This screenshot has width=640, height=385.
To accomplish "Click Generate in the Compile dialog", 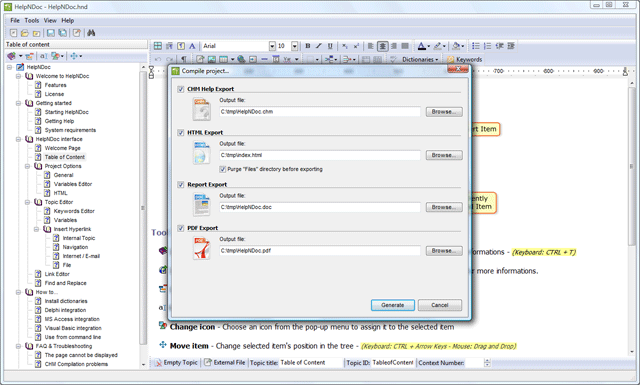I will coord(393,305).
